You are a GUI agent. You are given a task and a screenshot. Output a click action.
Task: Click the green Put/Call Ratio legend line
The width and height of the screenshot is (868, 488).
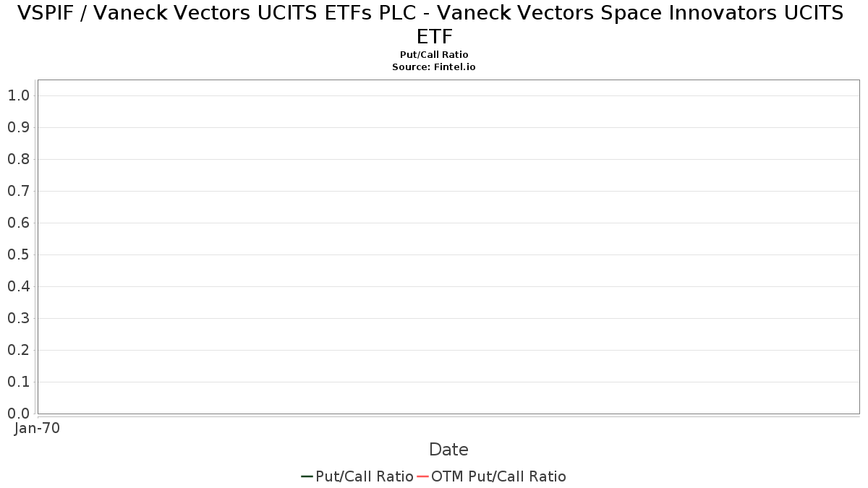307,476
